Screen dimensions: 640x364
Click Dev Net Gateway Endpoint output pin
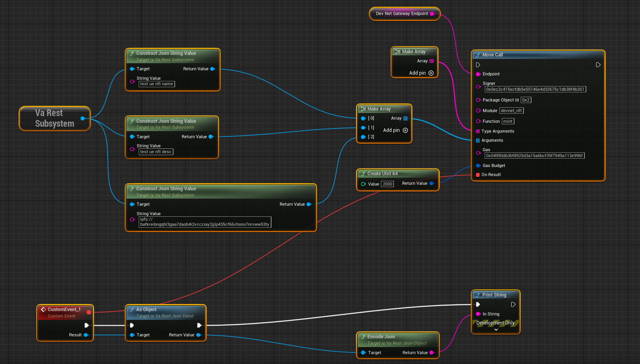432,13
